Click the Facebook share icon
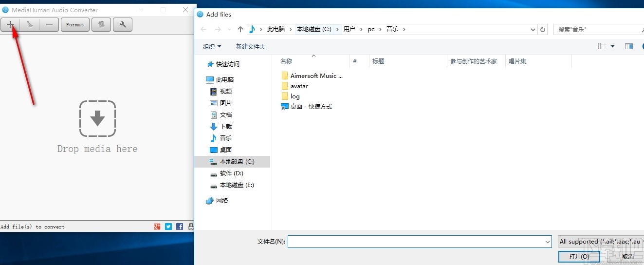Image resolution: width=644 pixels, height=265 pixels. pos(180,227)
